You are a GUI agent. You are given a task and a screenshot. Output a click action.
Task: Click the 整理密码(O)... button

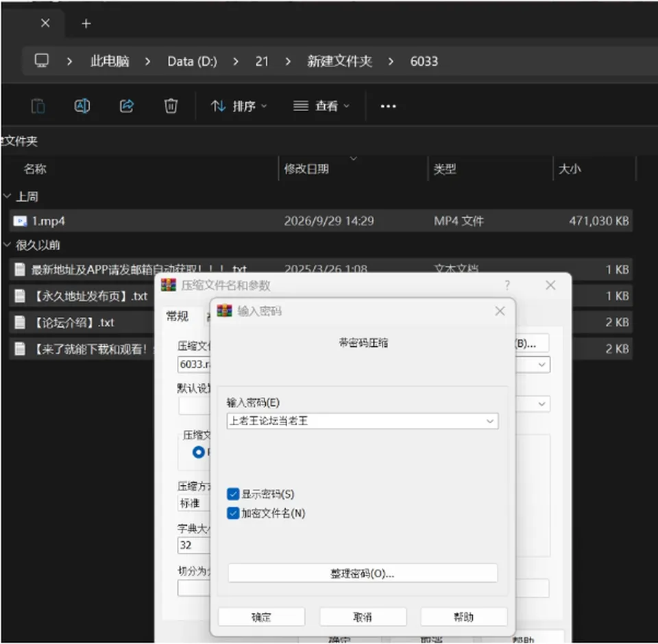(x=363, y=573)
